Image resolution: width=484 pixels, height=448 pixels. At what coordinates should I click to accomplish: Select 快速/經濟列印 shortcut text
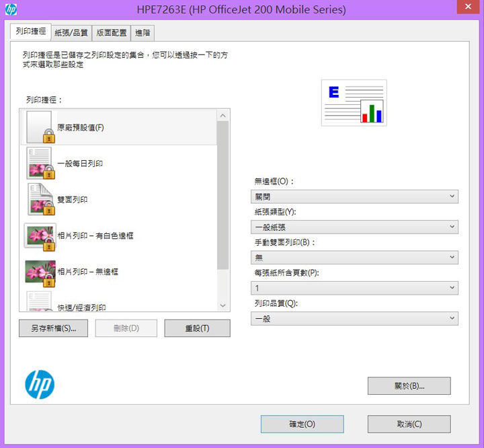coord(81,307)
